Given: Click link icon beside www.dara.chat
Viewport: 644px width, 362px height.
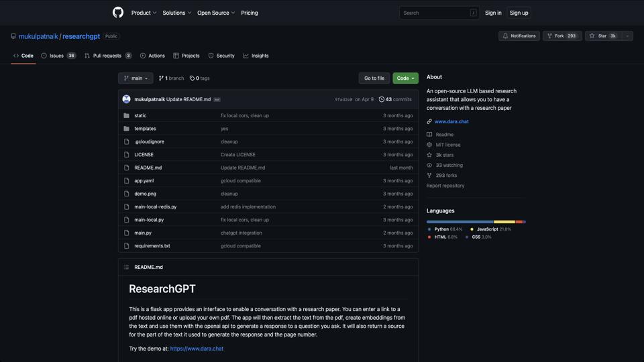Looking at the screenshot, I should click(429, 121).
